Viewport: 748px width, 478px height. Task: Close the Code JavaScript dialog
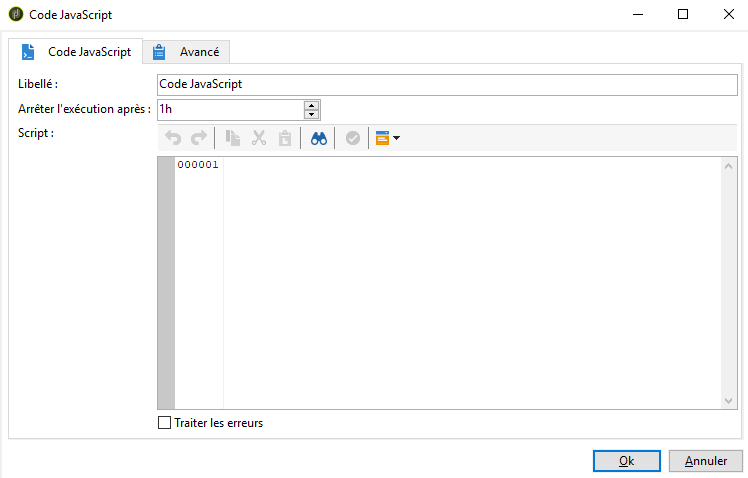pyautogui.click(x=728, y=14)
